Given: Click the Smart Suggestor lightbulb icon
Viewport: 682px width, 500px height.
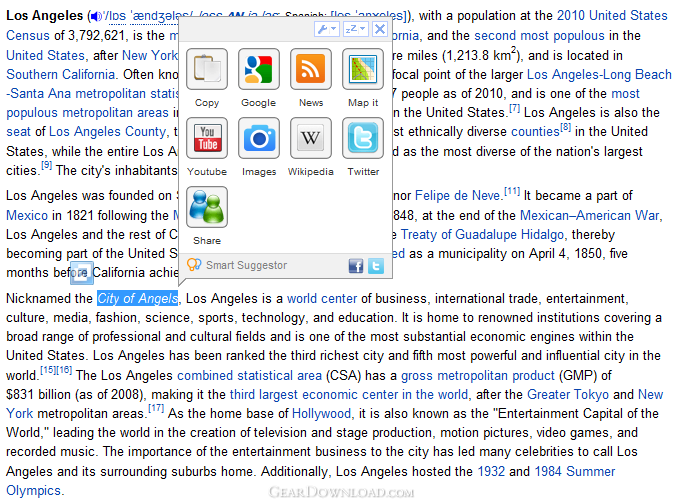Looking at the screenshot, I should (x=194, y=264).
